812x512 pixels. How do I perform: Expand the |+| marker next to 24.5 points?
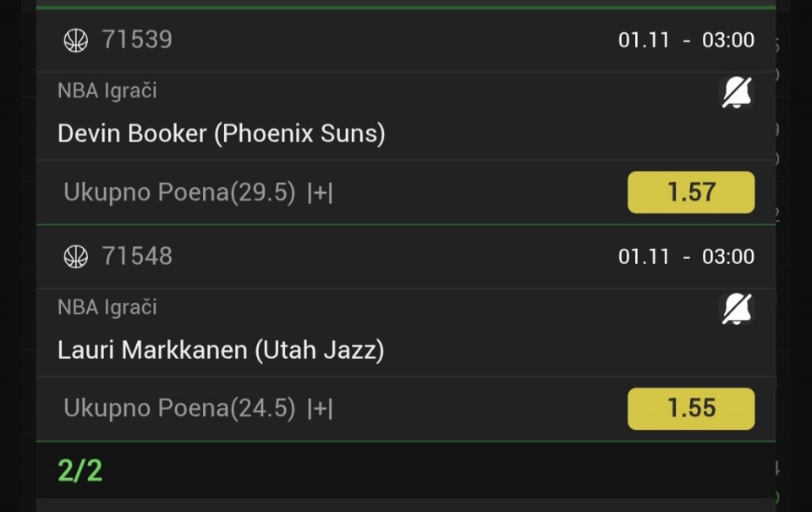320,410
